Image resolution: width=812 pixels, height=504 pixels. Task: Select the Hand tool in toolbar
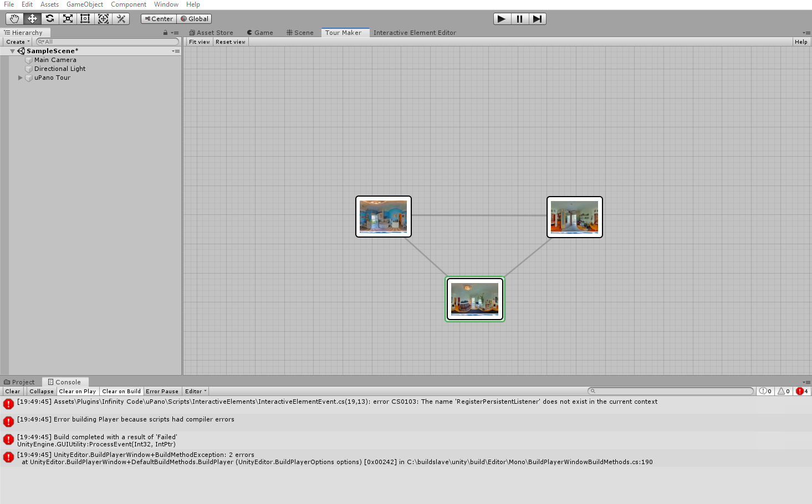click(14, 19)
